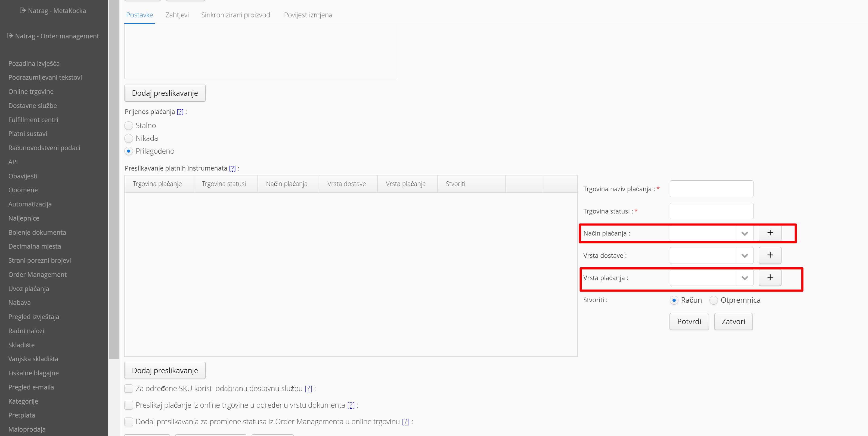The image size is (868, 436).
Task: Enable Preslikaj plaćanje iz online trgovine checkbox
Action: pyautogui.click(x=129, y=405)
